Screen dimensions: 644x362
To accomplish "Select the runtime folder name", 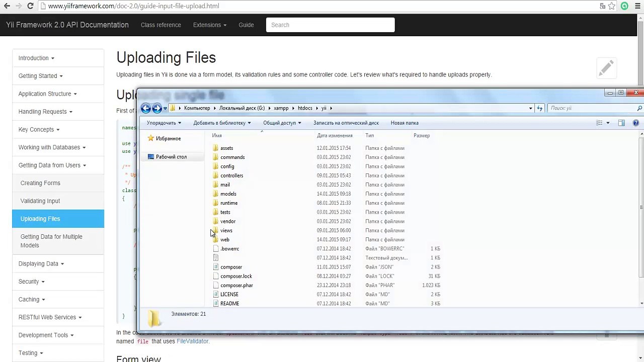I will coord(229,203).
